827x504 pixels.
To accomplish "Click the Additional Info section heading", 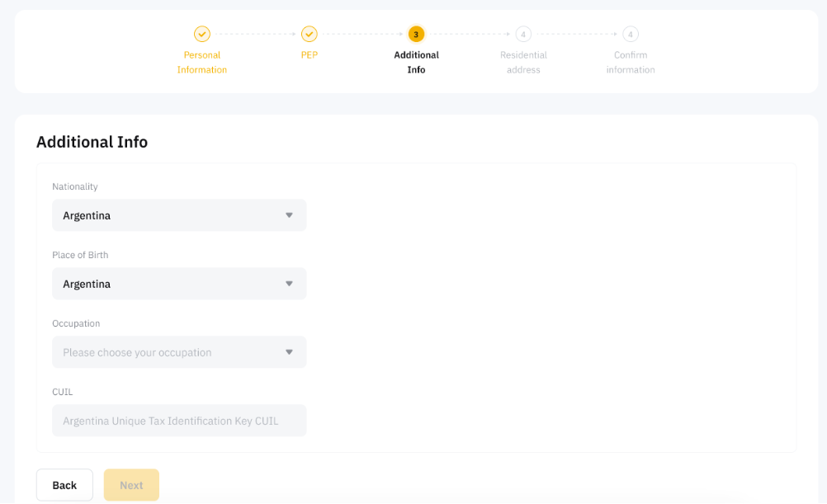I will point(92,142).
